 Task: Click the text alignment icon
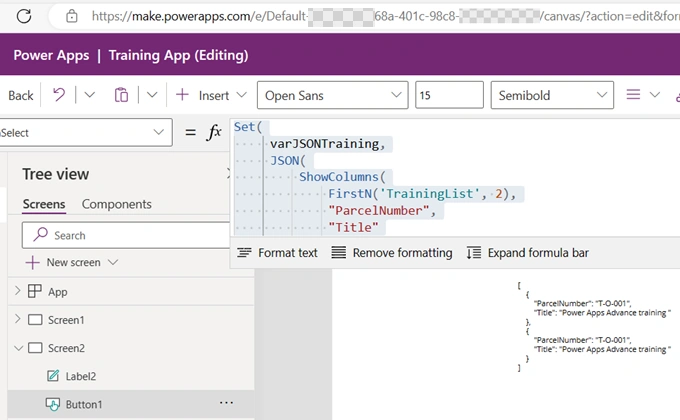click(x=633, y=95)
